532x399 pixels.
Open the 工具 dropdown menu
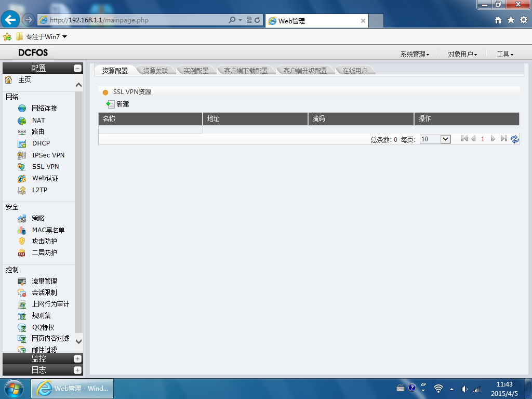505,54
